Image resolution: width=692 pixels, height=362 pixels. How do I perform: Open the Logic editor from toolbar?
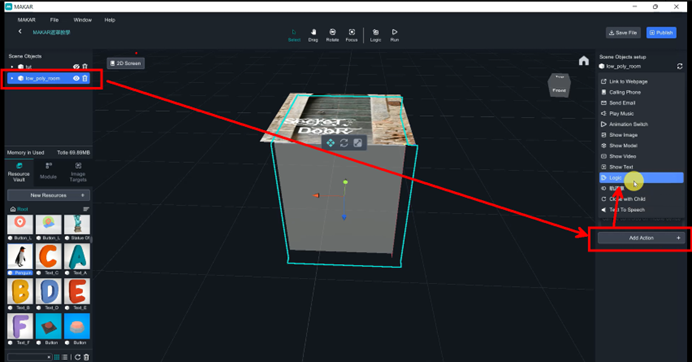tap(376, 35)
